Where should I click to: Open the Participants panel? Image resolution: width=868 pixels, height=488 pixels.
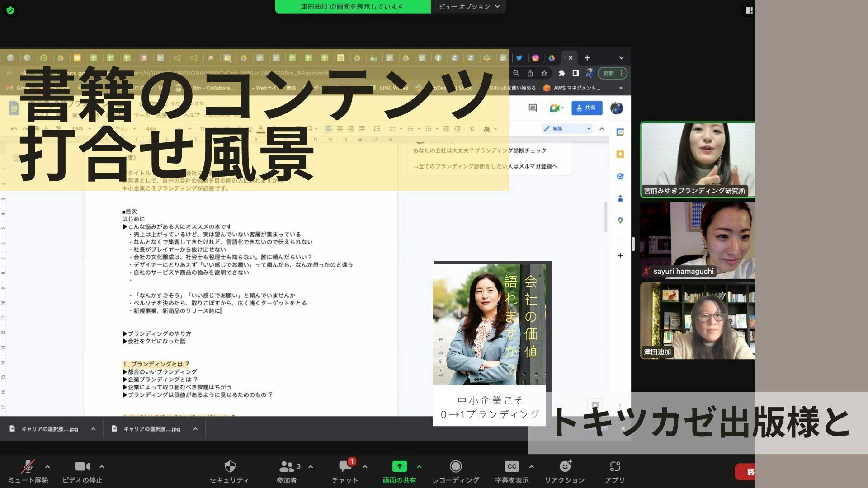(x=287, y=466)
